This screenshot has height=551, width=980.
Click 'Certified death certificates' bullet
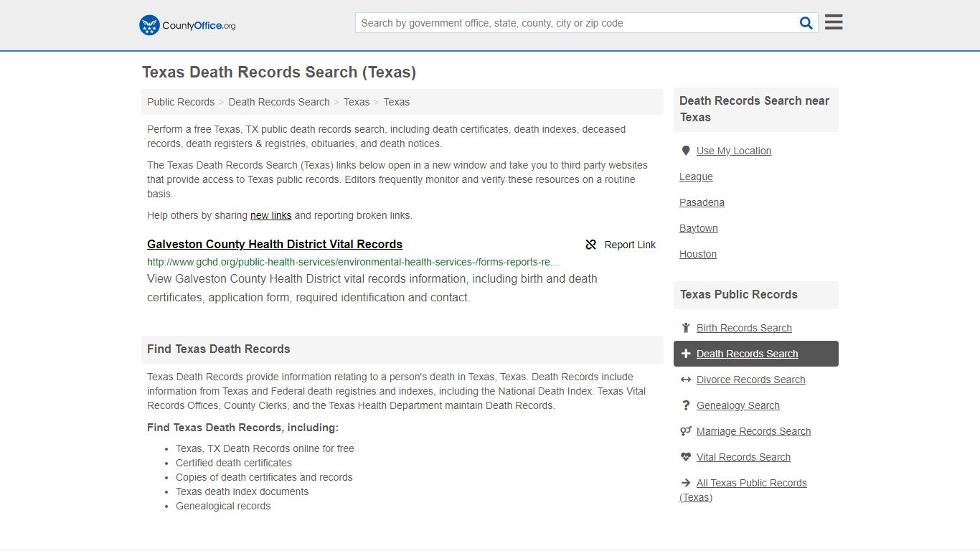234,463
